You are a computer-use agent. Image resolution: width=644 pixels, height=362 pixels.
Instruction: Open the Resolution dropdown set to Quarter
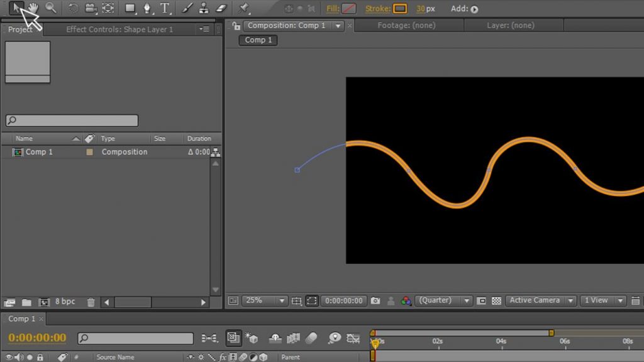(x=444, y=300)
